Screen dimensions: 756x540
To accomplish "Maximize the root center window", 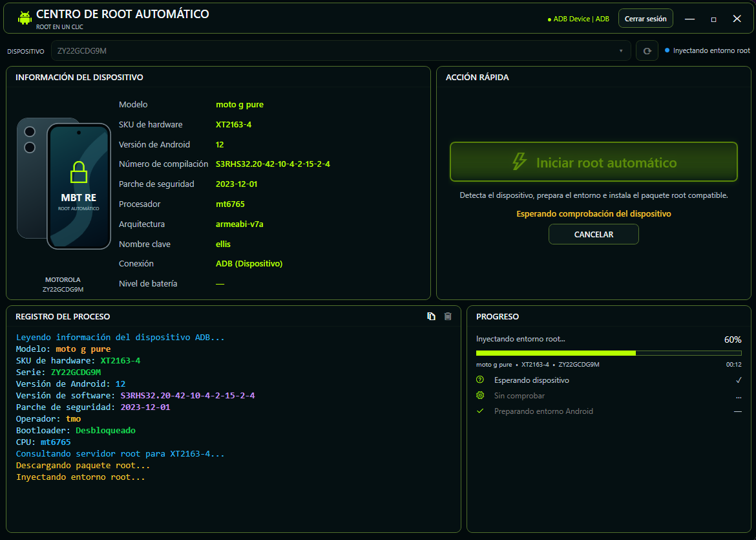I will click(x=713, y=19).
